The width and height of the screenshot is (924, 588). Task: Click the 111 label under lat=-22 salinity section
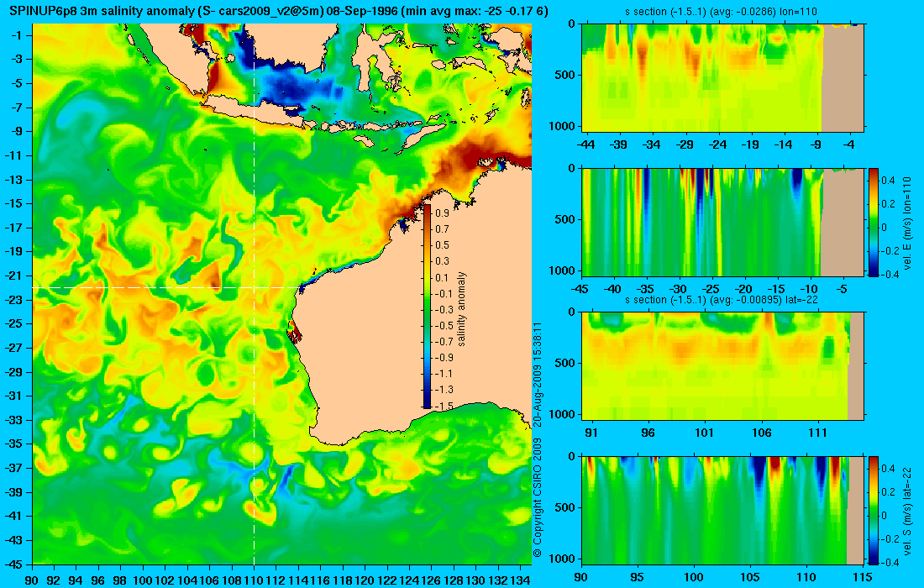818,433
